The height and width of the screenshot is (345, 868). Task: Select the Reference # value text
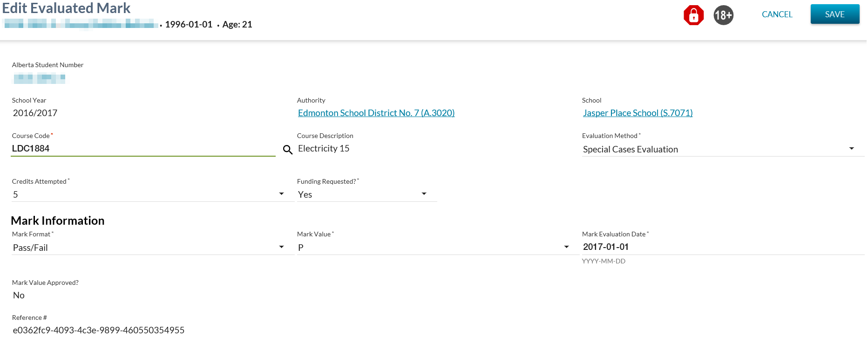[99, 330]
